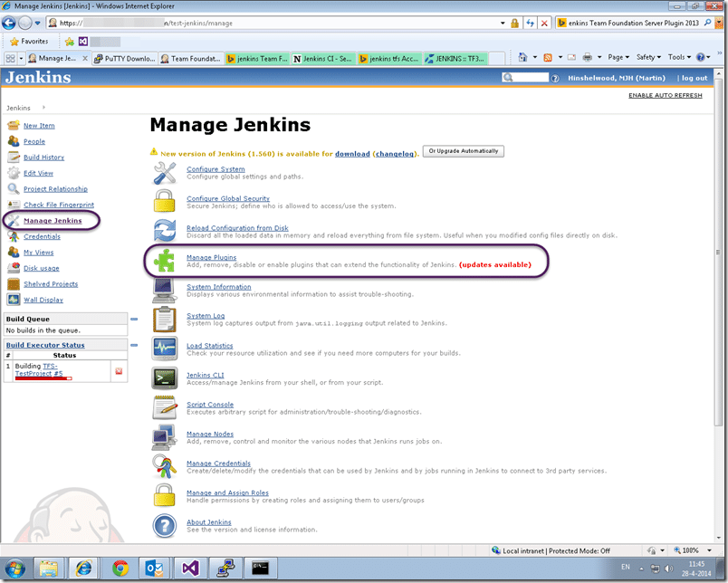Open Outlook from the taskbar

154,569
